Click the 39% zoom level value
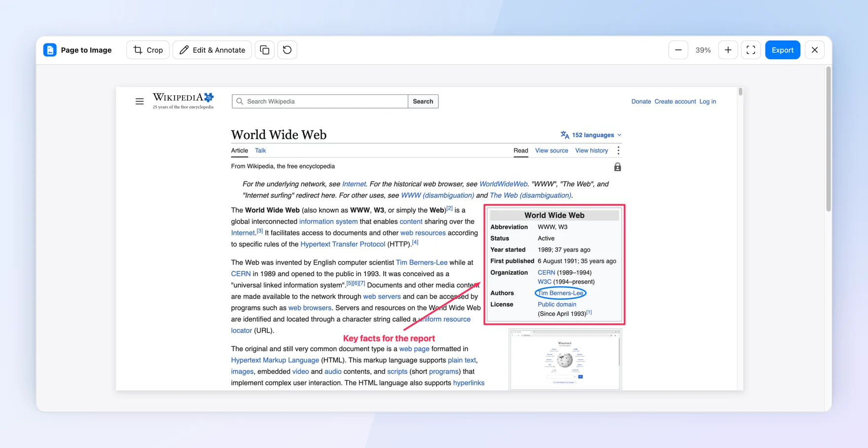The image size is (868, 448). [x=703, y=50]
